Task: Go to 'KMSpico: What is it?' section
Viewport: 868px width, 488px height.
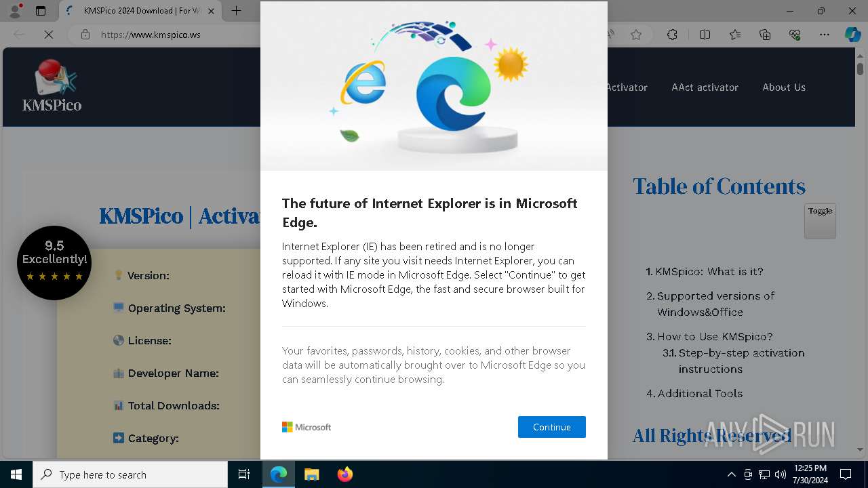Action: tap(709, 271)
